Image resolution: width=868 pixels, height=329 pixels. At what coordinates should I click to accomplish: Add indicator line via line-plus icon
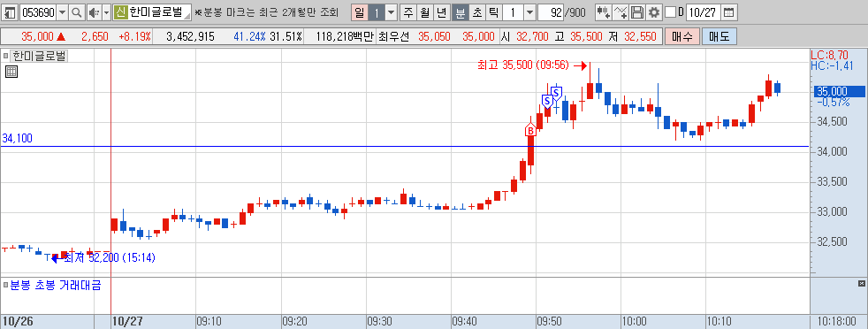click(x=621, y=11)
